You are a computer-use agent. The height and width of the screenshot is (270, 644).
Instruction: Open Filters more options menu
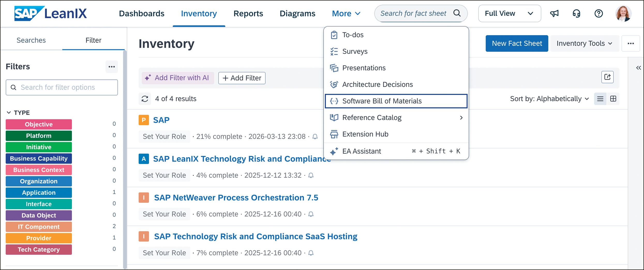[112, 67]
